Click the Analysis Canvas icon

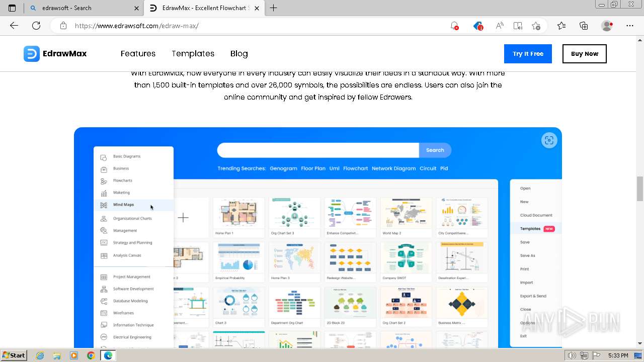(x=104, y=255)
